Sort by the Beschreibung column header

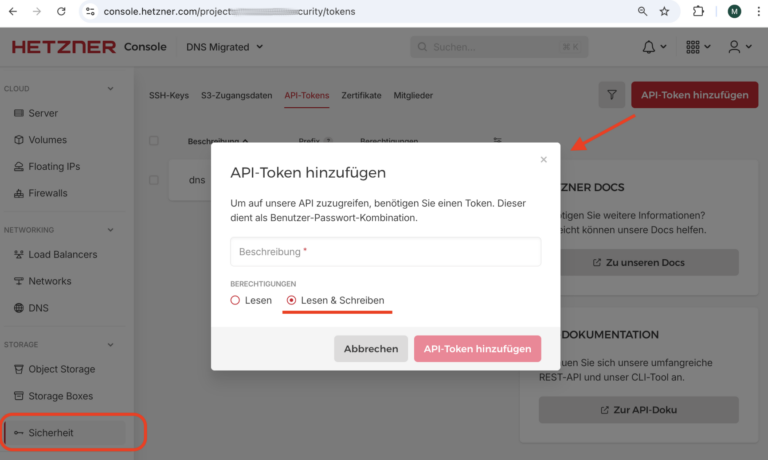[x=218, y=140]
